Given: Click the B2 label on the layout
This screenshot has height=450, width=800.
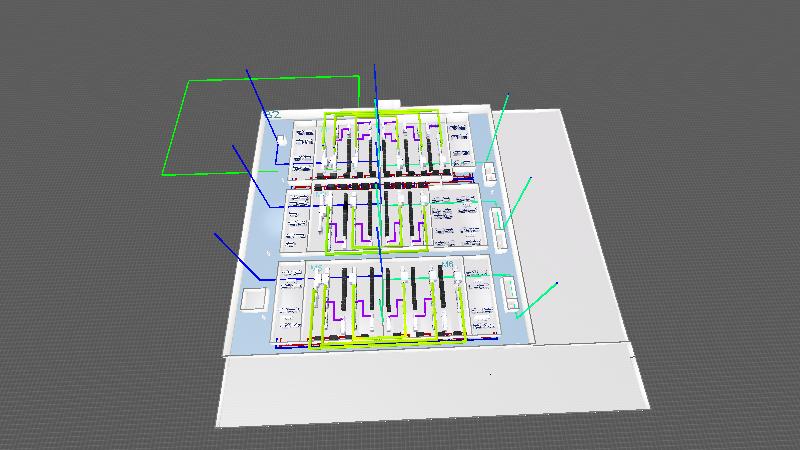Looking at the screenshot, I should click(272, 116).
